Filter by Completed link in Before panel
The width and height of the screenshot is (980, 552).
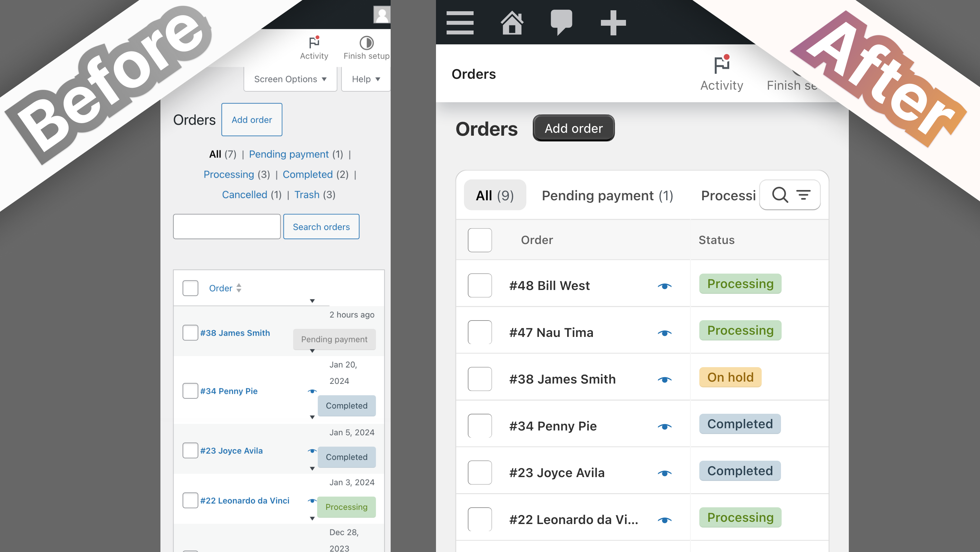307,174
